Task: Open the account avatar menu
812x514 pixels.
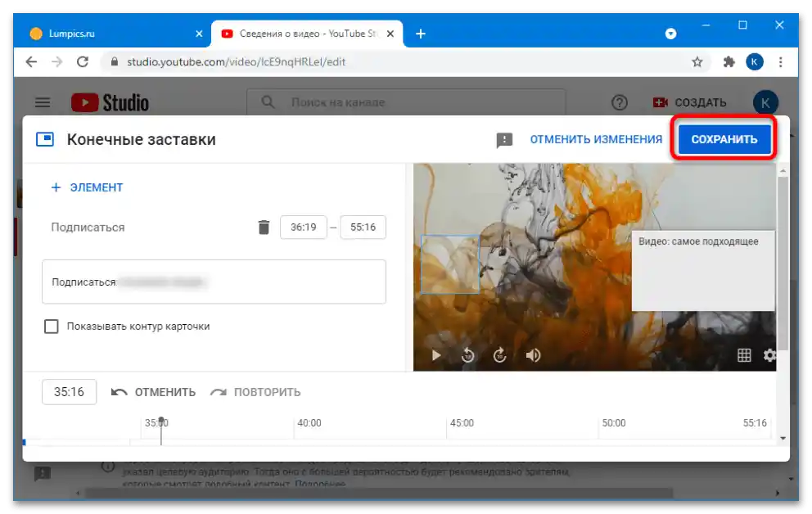Action: [x=765, y=102]
